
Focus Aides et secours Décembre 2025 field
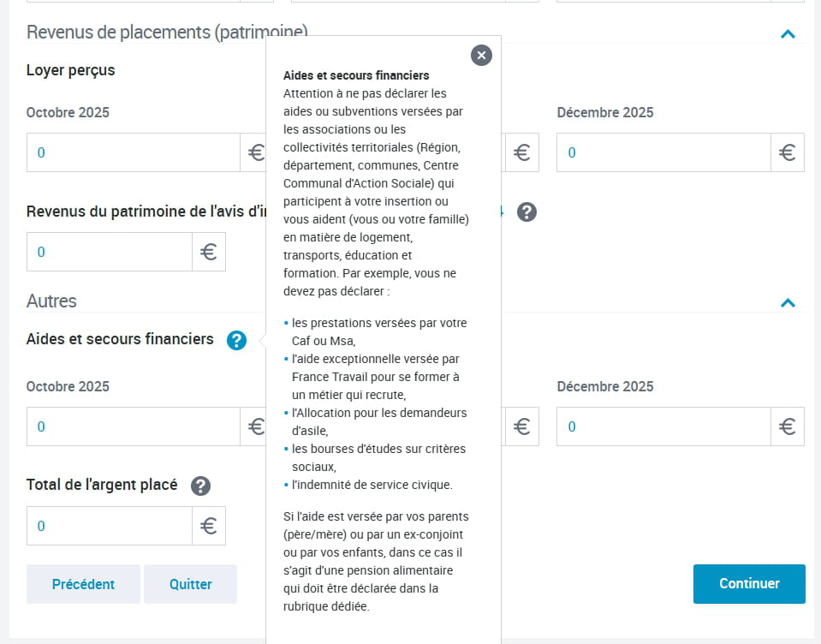point(663,426)
